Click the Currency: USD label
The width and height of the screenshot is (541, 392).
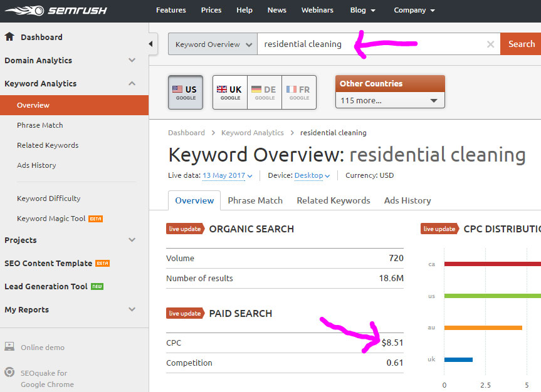click(x=369, y=175)
